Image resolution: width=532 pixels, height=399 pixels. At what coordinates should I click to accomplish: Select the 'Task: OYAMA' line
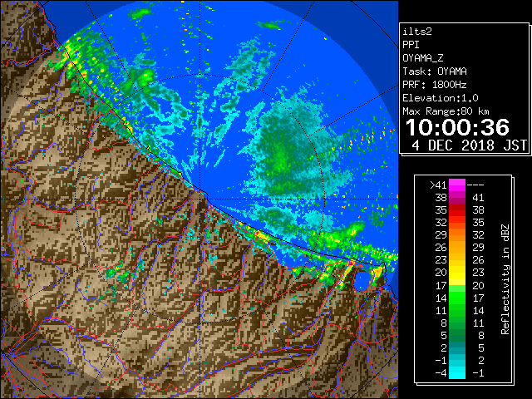pos(435,71)
